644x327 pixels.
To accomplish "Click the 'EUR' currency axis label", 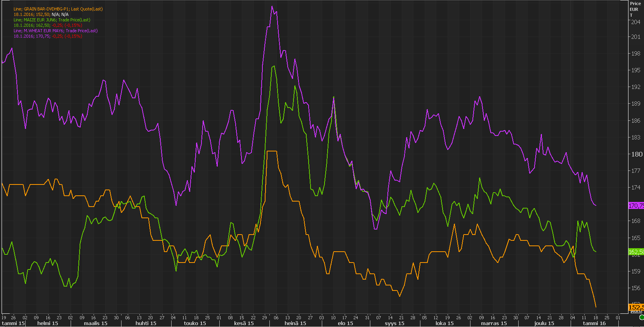I will click(634, 9).
